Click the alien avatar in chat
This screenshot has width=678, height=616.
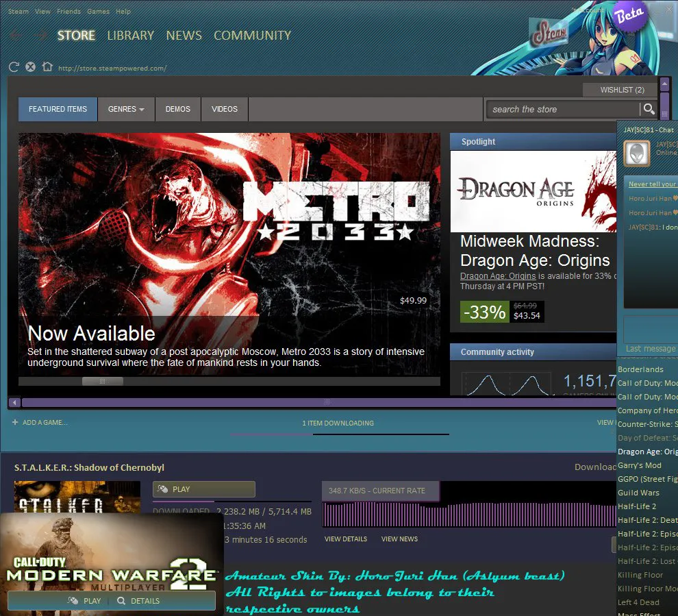(637, 153)
